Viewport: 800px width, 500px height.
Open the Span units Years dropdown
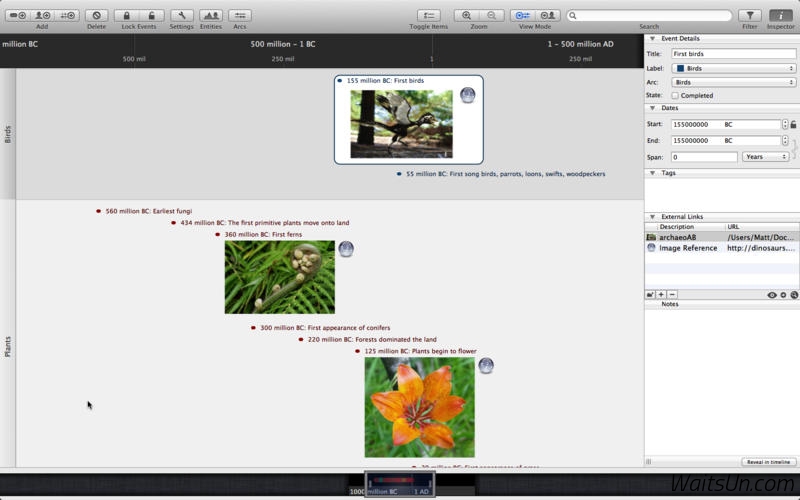pos(766,157)
